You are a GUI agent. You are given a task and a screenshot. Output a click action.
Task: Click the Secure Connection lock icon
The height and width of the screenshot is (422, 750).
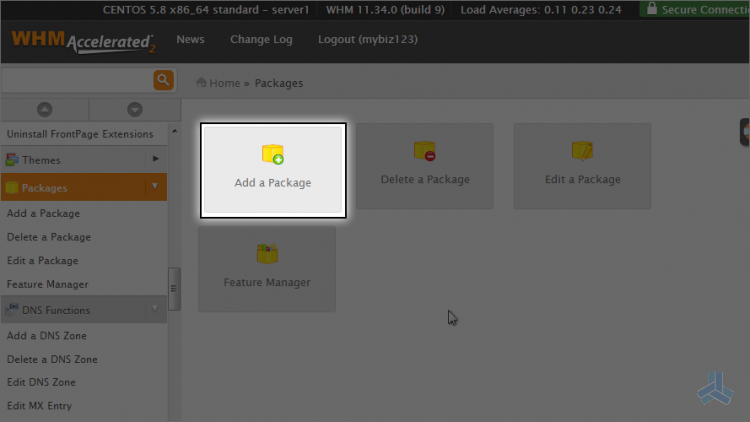[651, 9]
